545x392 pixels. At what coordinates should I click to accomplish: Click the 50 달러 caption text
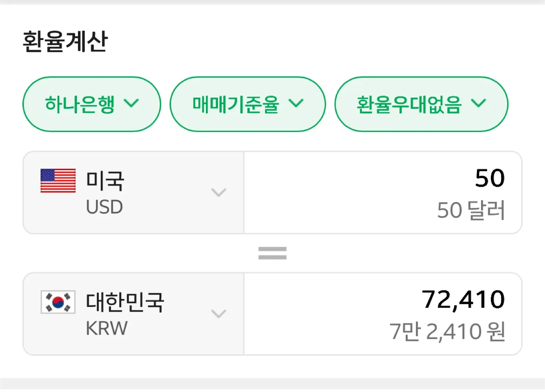(471, 210)
